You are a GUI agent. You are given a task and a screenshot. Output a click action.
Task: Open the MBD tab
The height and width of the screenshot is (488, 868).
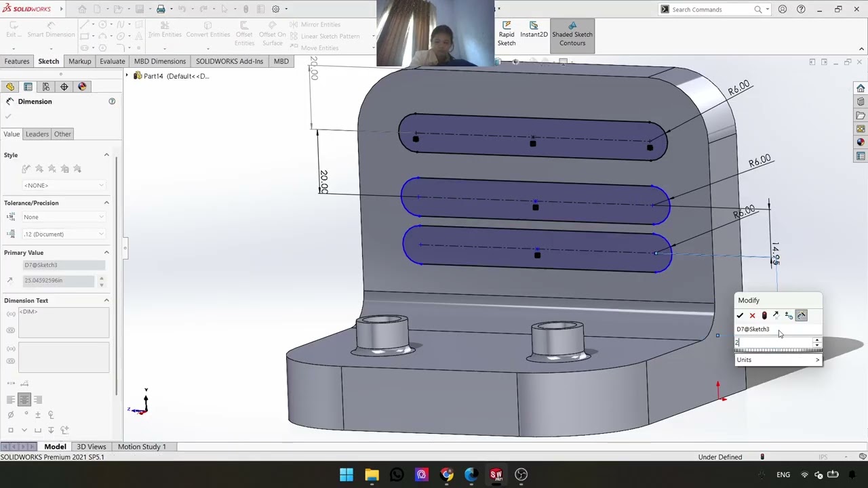281,61
